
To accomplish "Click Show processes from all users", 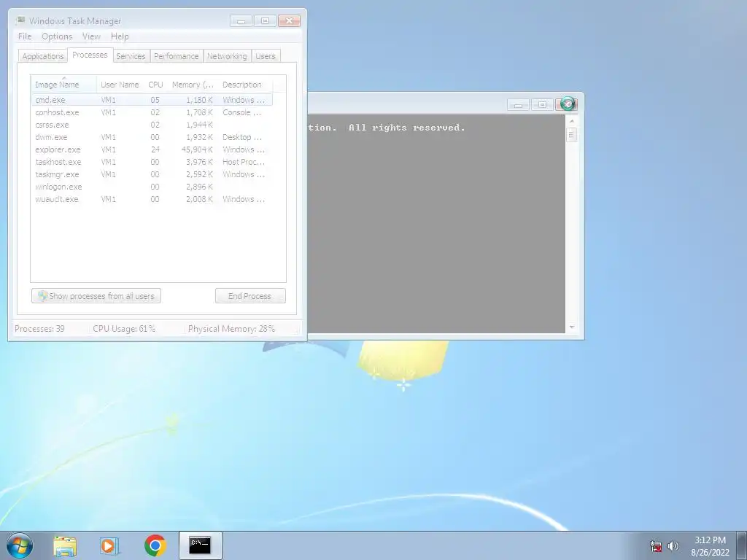I will 96,296.
